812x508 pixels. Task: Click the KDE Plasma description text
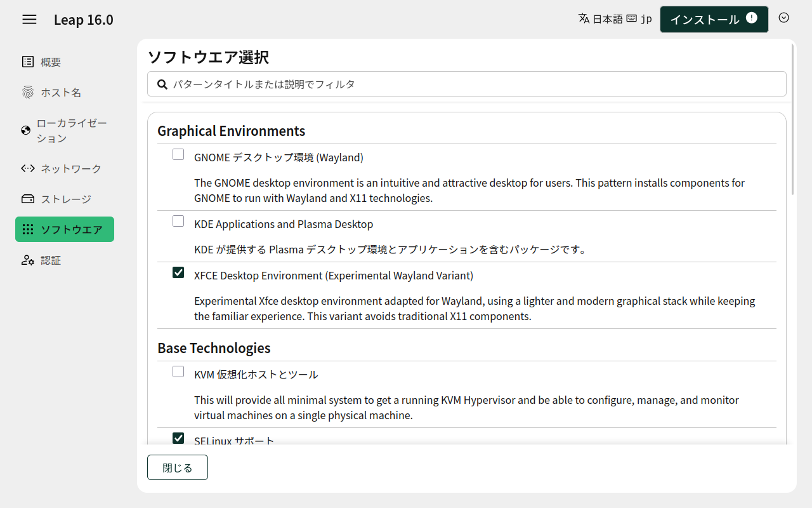coord(390,250)
